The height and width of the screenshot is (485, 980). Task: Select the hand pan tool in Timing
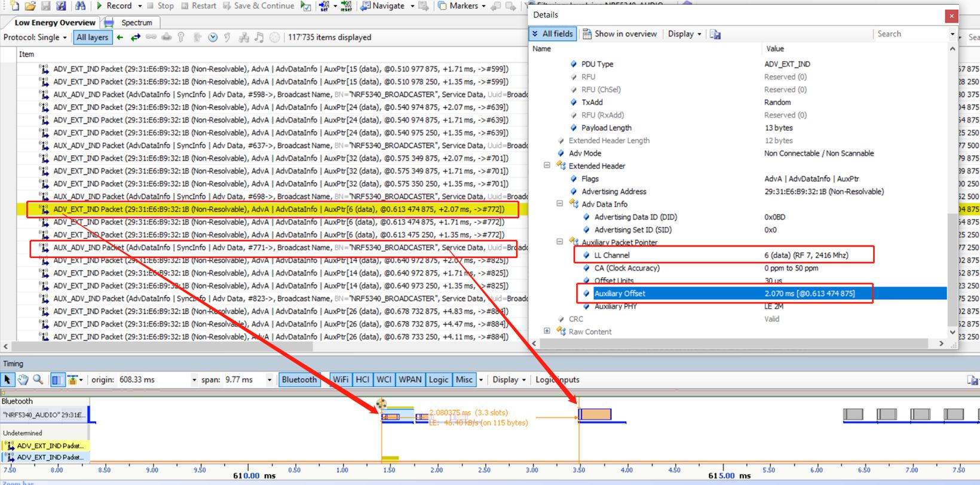23,380
